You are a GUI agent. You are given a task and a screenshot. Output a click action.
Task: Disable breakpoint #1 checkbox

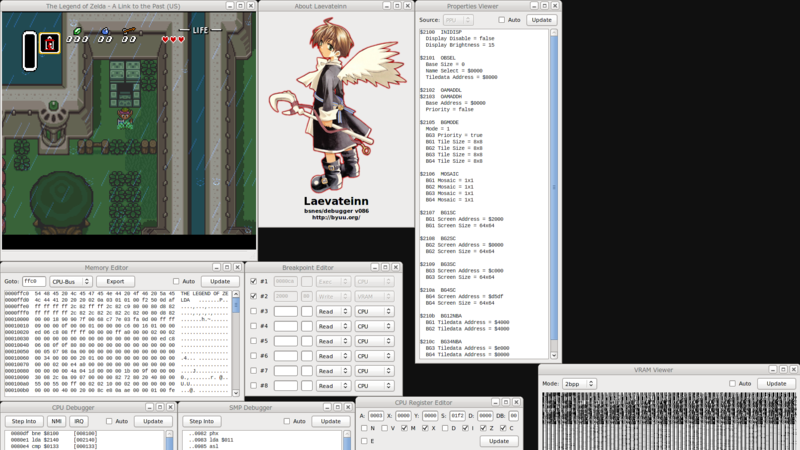253,282
